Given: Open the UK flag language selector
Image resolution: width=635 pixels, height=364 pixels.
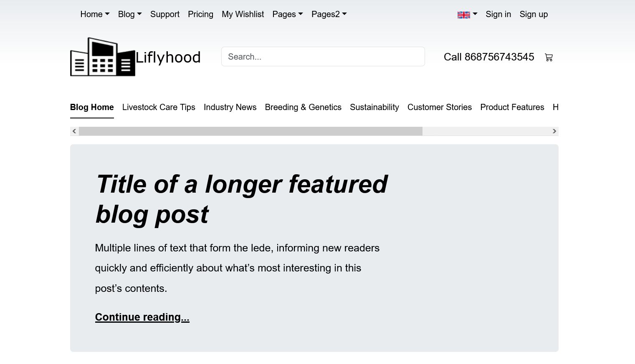Looking at the screenshot, I should point(467,15).
